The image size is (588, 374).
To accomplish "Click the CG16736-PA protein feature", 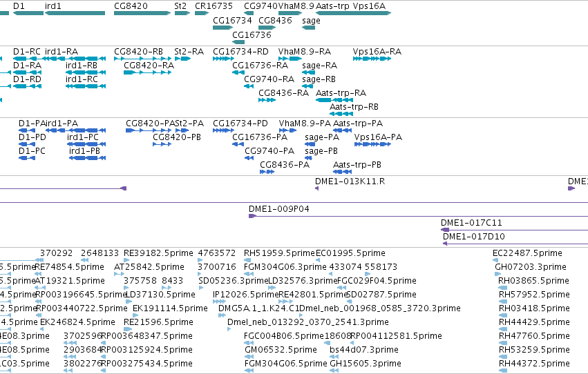I will point(238,144).
